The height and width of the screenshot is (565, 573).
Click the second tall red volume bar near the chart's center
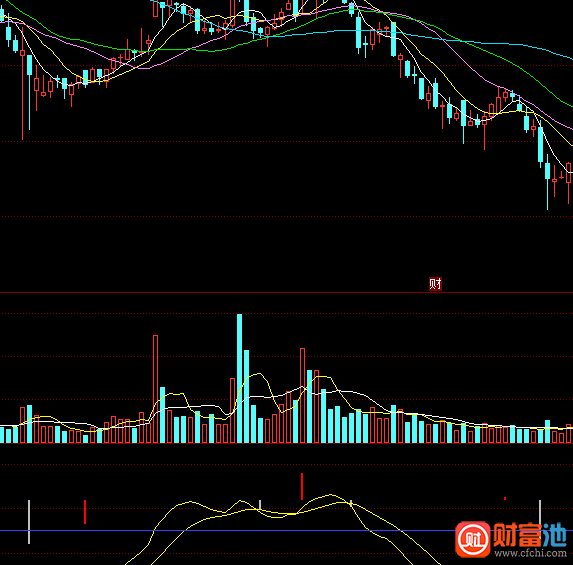click(303, 396)
